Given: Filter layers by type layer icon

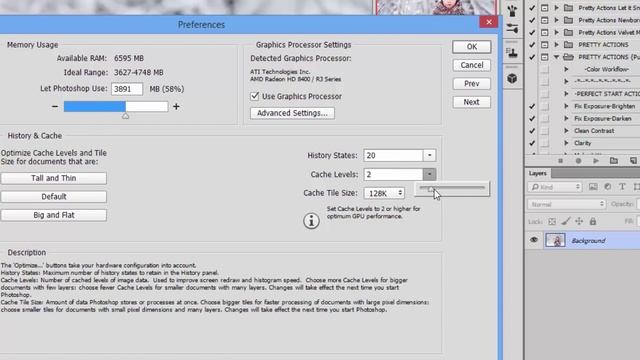Looking at the screenshot, I should [x=622, y=187].
